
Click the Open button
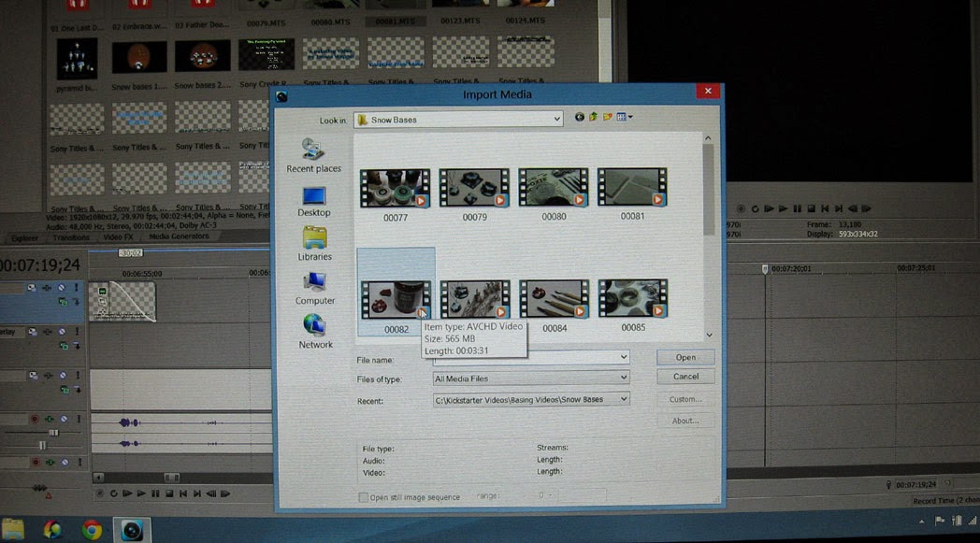coord(685,357)
